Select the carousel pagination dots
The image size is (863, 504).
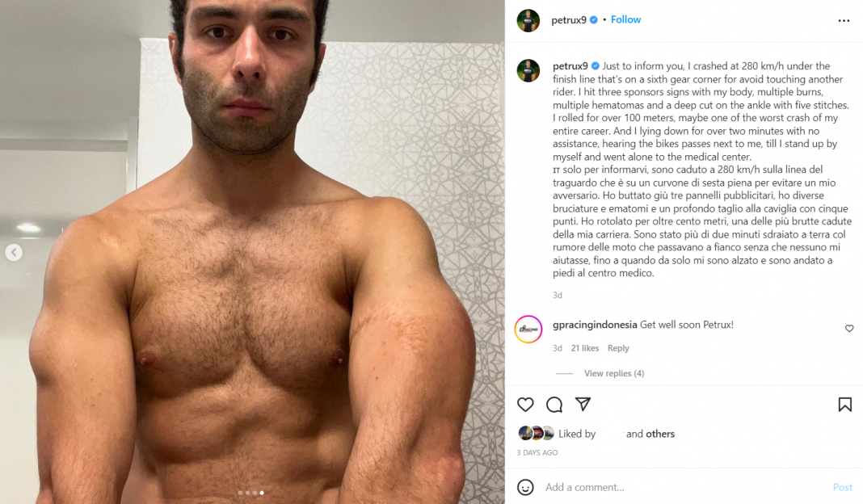251,493
